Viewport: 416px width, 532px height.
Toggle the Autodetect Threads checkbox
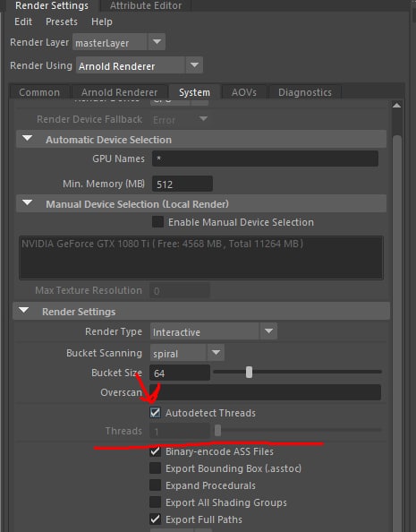click(x=156, y=413)
